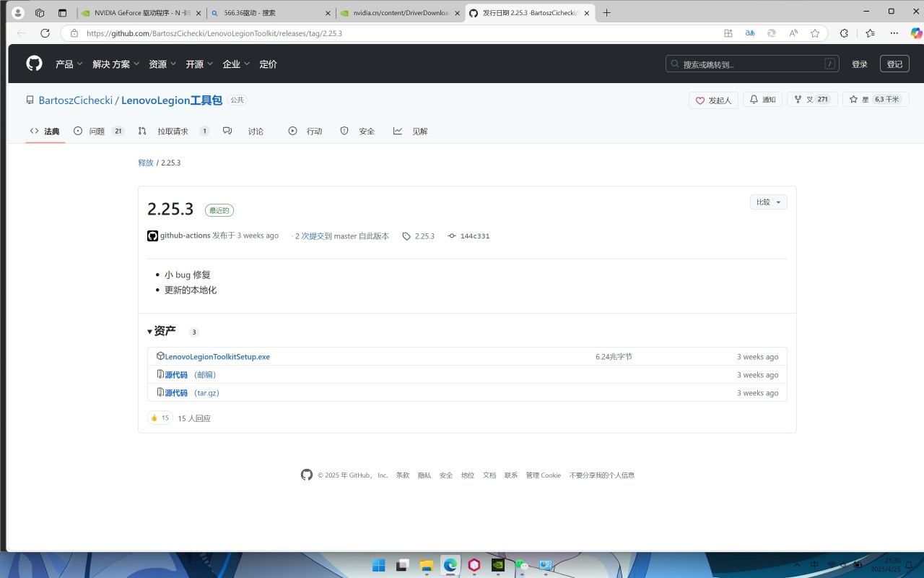924x578 pixels.
Task: Open the 见解 insights tab
Action: point(411,131)
